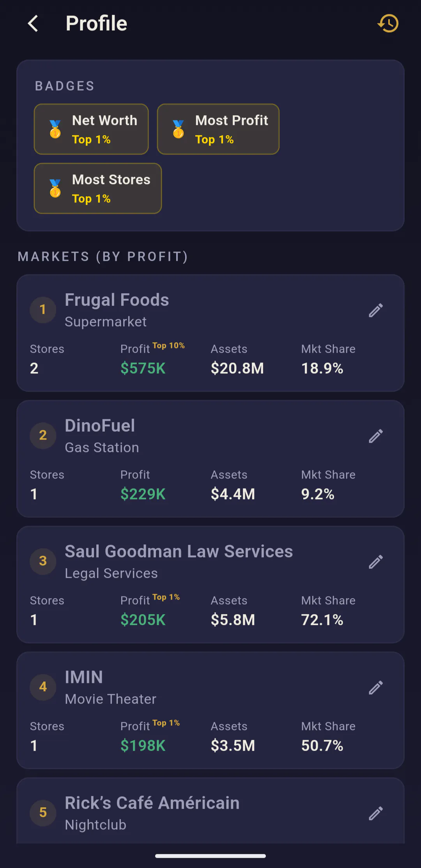Edit IMIN movie theater pencil icon
This screenshot has height=868, width=421.
click(x=376, y=688)
